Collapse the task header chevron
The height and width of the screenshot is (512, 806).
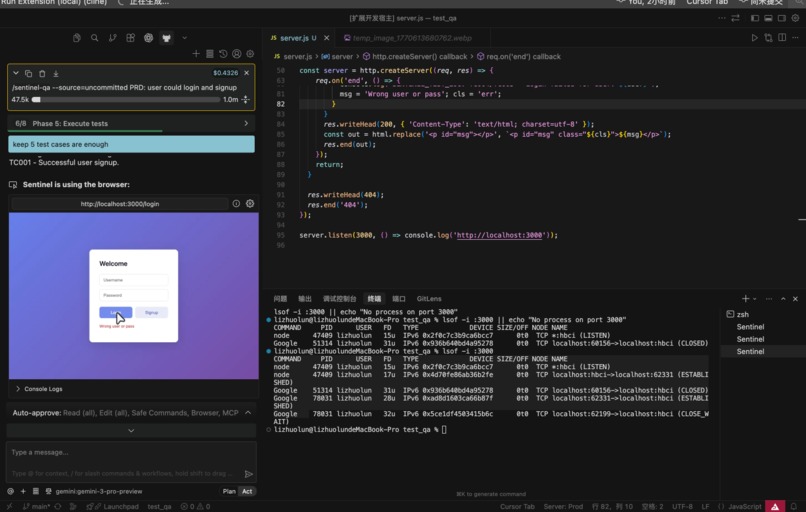point(16,73)
